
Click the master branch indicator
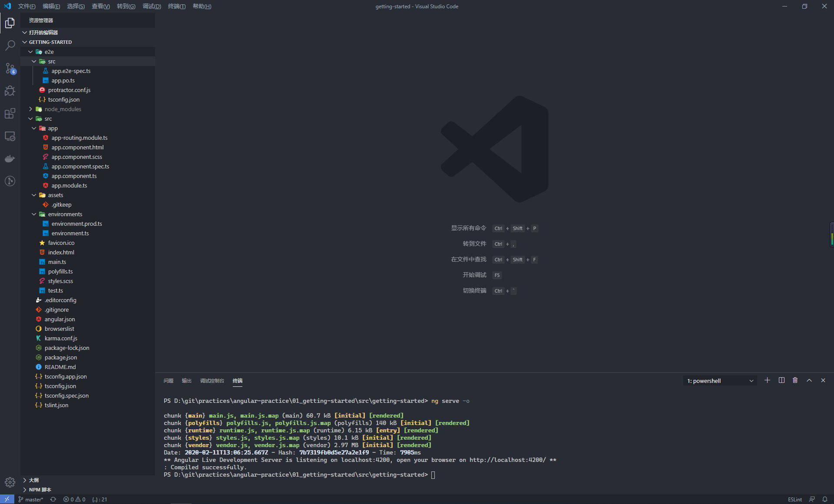pyautogui.click(x=30, y=499)
